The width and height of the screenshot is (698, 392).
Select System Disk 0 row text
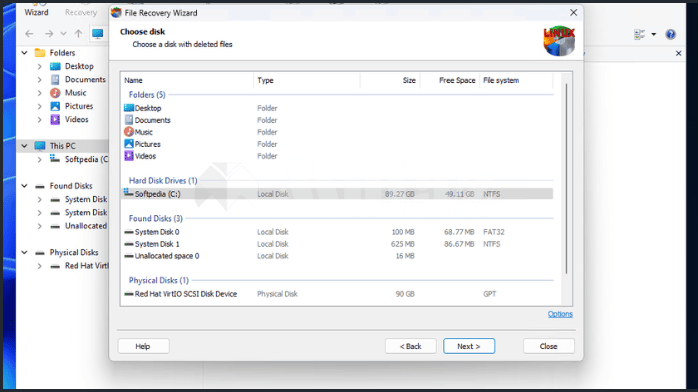[x=157, y=232]
